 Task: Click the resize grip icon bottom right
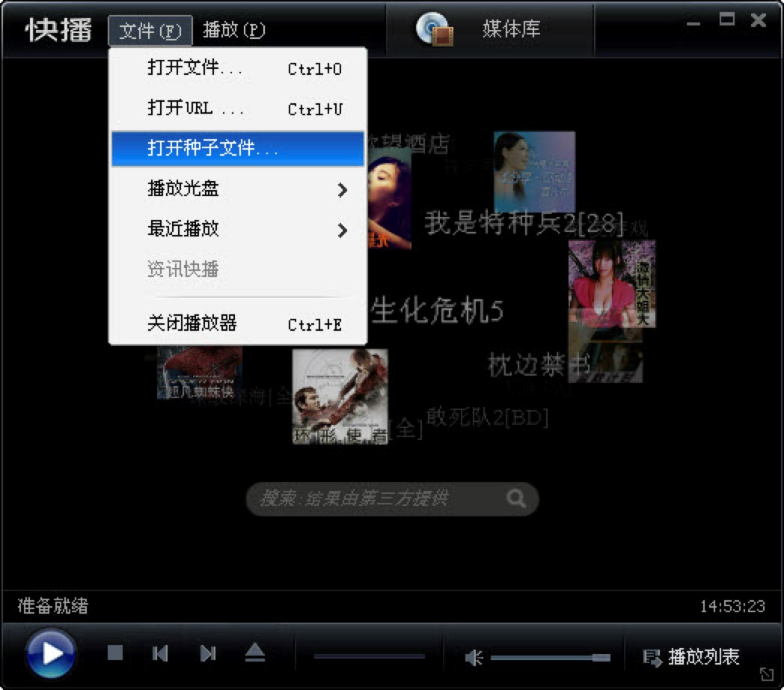[x=767, y=674]
